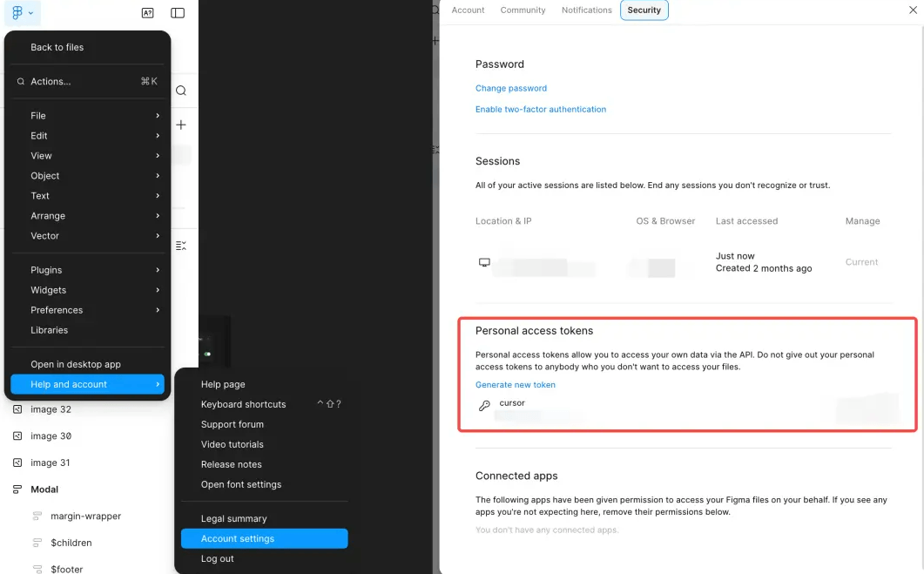Click the desktop monitor session icon
The image size is (924, 574).
point(484,262)
